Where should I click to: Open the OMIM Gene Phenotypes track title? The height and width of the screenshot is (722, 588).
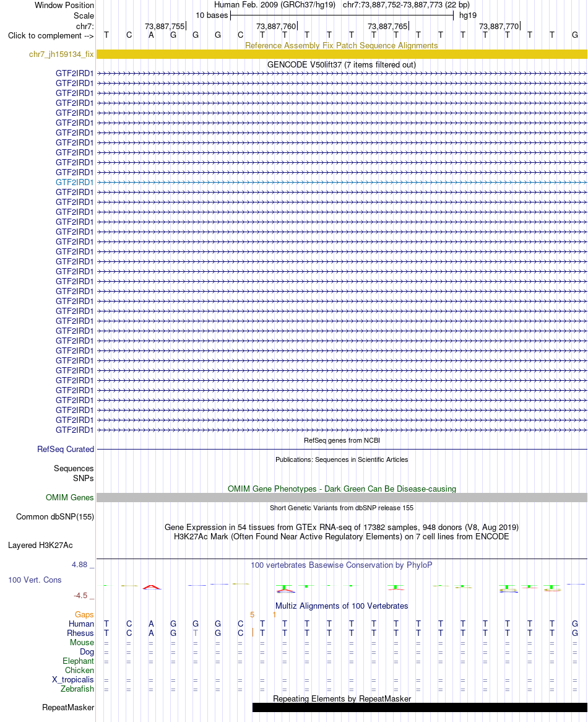(x=342, y=489)
